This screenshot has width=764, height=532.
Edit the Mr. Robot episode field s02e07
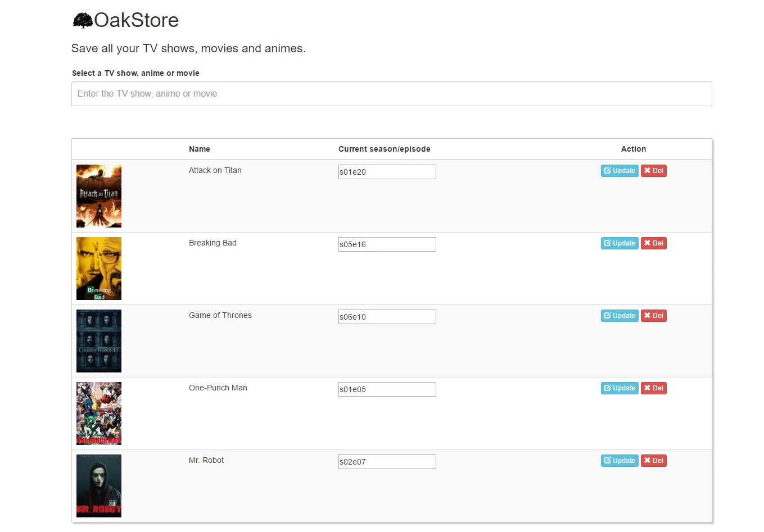click(x=387, y=462)
